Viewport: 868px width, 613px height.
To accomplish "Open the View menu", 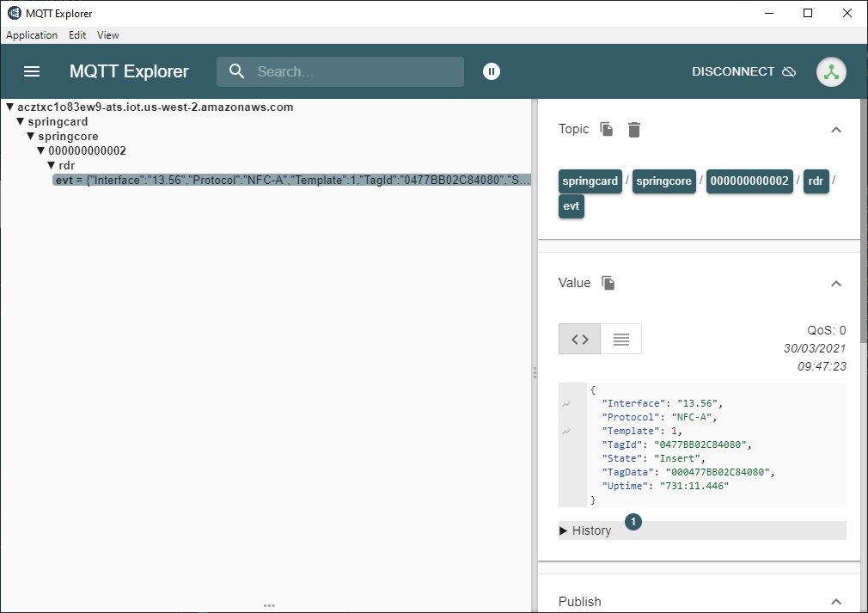I will 108,35.
